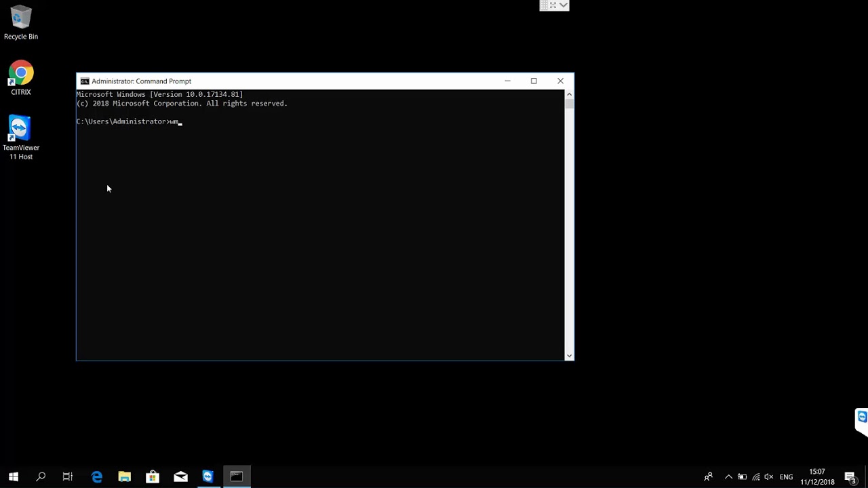Open the Recycle Bin desktop icon
Image resolution: width=868 pixels, height=488 pixels.
coord(21,22)
